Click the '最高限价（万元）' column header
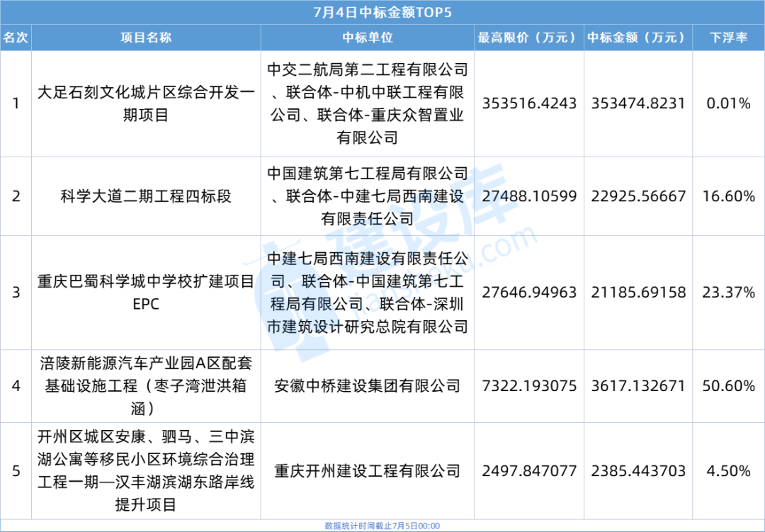The height and width of the screenshot is (532, 765). tap(529, 38)
